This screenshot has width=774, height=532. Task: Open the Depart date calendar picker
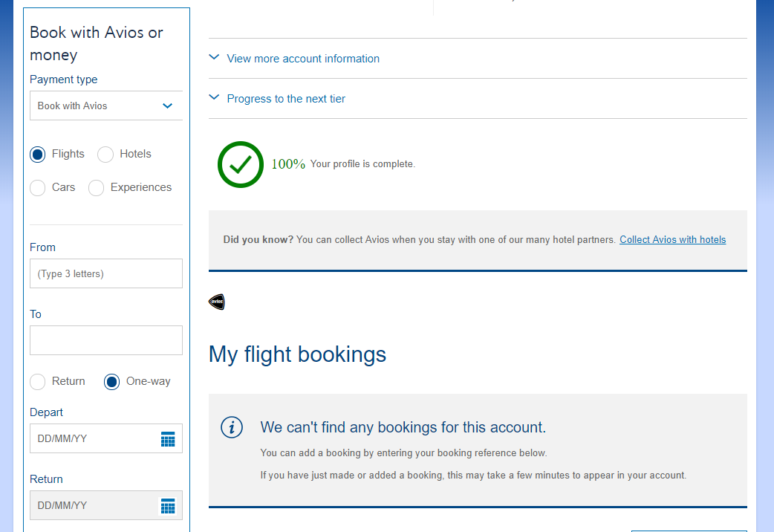click(168, 438)
